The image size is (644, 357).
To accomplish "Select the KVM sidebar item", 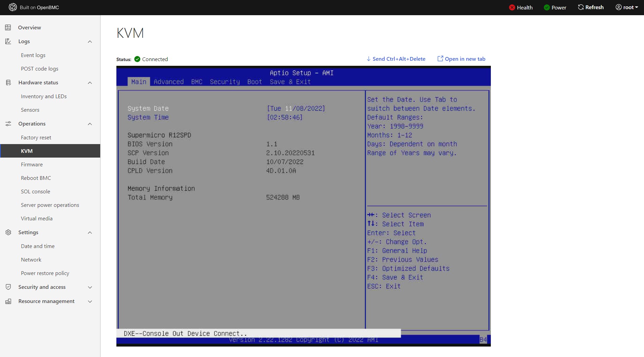I will point(50,151).
